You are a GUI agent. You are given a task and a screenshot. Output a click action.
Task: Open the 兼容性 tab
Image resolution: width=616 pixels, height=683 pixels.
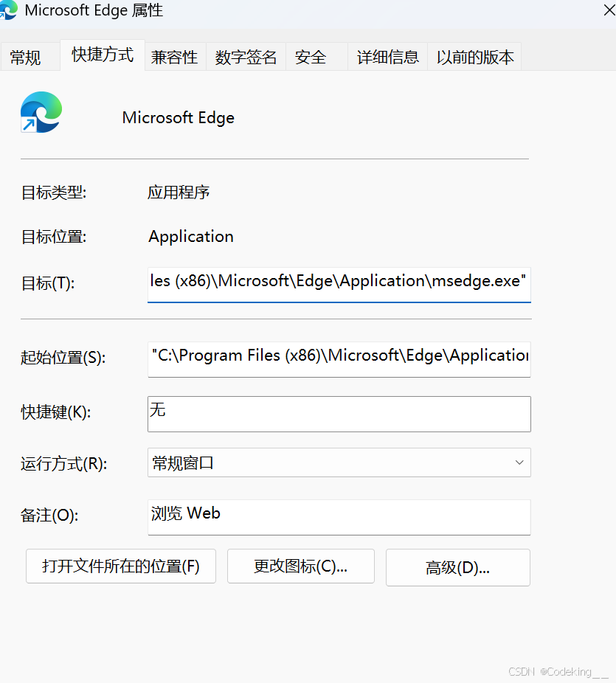(174, 57)
